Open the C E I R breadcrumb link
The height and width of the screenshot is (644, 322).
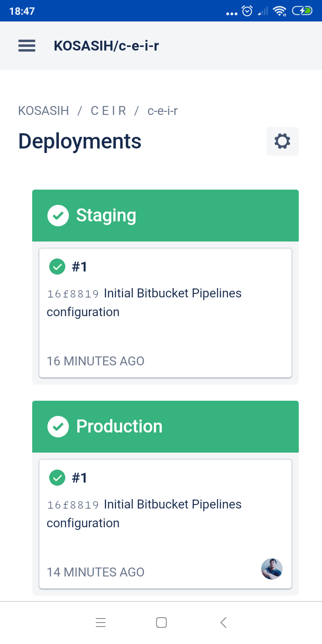(108, 111)
